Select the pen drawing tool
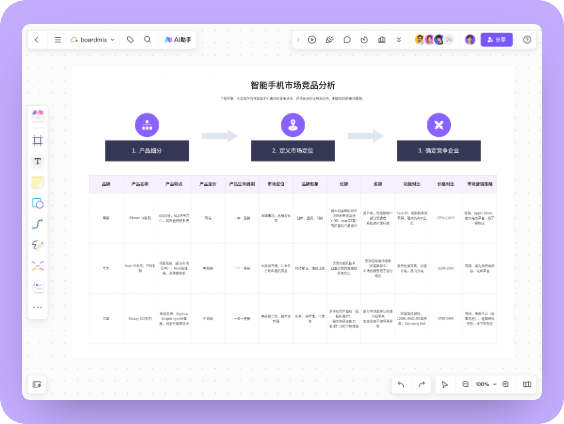 [x=38, y=245]
